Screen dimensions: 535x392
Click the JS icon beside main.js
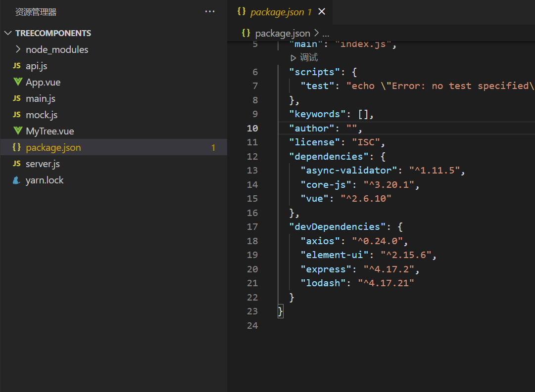coord(16,98)
